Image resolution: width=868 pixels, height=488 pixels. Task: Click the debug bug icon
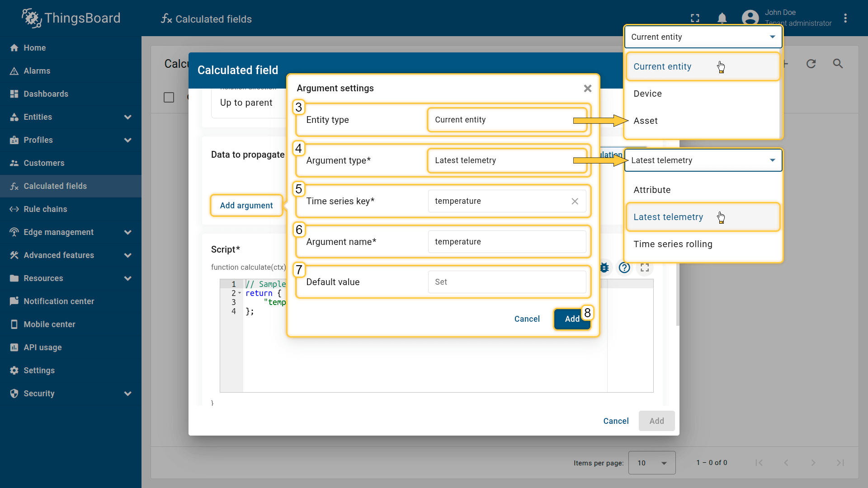click(604, 267)
